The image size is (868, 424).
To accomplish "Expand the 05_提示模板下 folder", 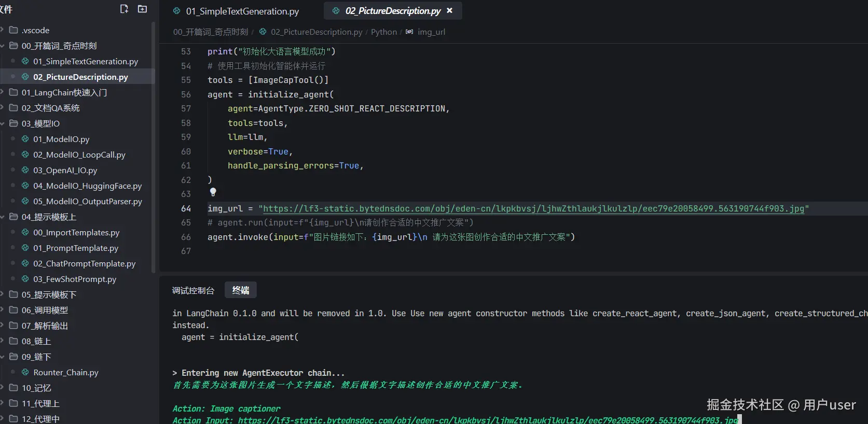I will click(x=3, y=294).
